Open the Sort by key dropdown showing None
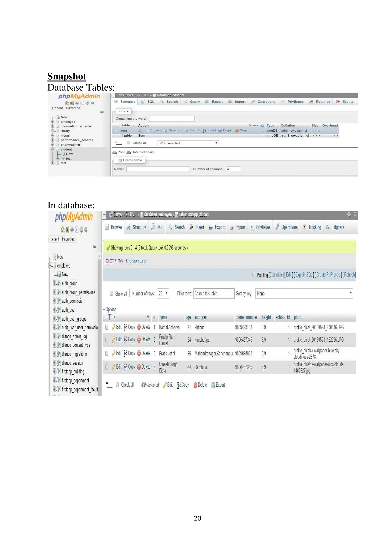The width and height of the screenshot is (392, 555). (304, 293)
